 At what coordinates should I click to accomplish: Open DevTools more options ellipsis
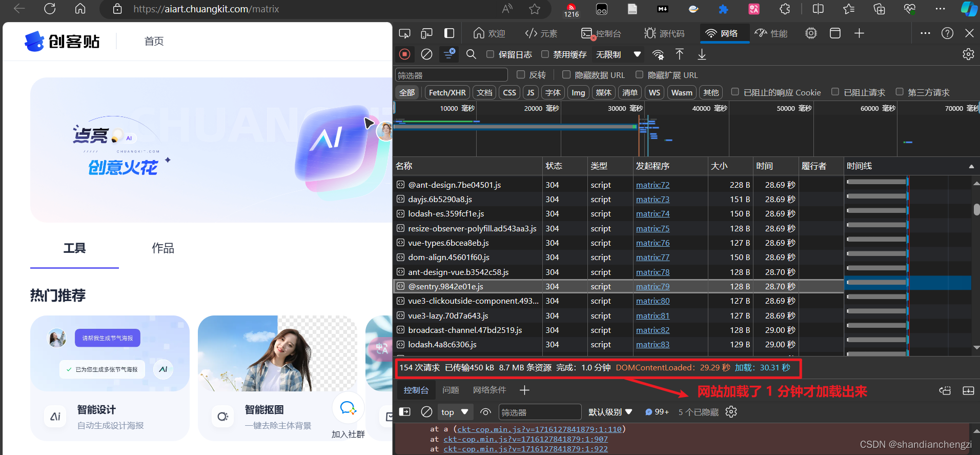pos(925,33)
